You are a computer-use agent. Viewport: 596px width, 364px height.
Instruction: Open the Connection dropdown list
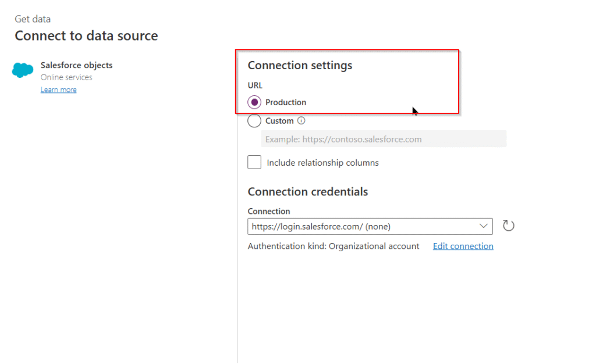click(x=370, y=226)
